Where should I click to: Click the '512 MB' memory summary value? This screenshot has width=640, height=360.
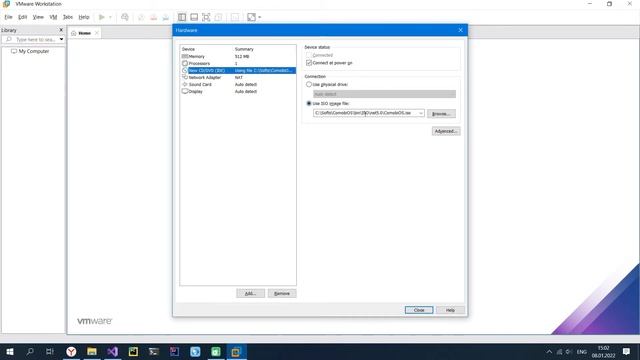[242, 56]
